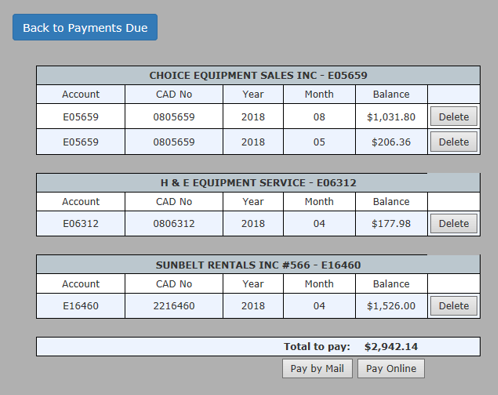Click Balance column header in Choice Equipment table

tap(391, 94)
